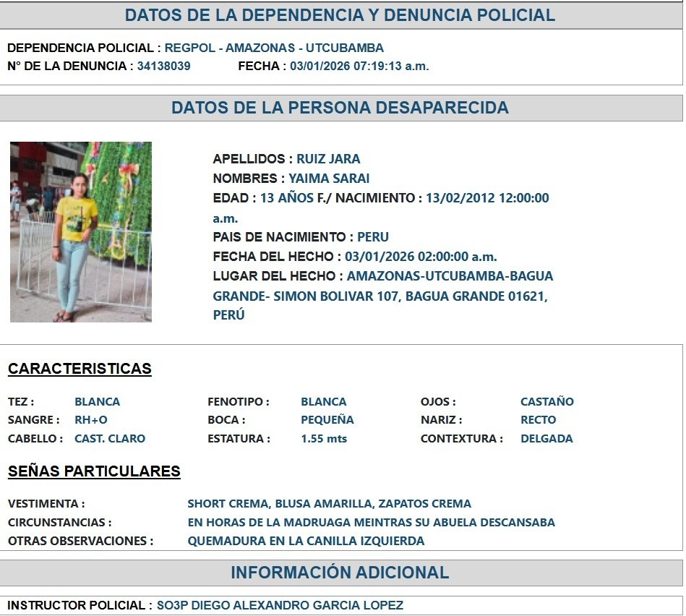
Task: Click the country of birth value 'PERU'
Action: coord(373,237)
